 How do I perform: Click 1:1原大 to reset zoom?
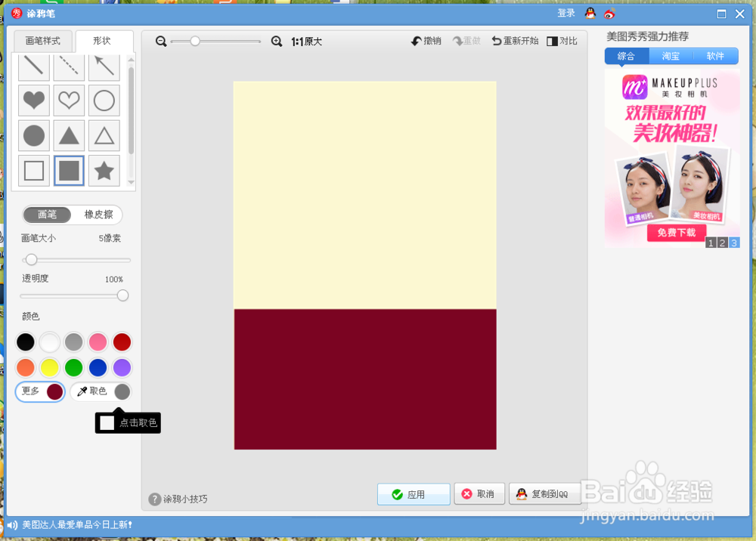pyautogui.click(x=307, y=41)
